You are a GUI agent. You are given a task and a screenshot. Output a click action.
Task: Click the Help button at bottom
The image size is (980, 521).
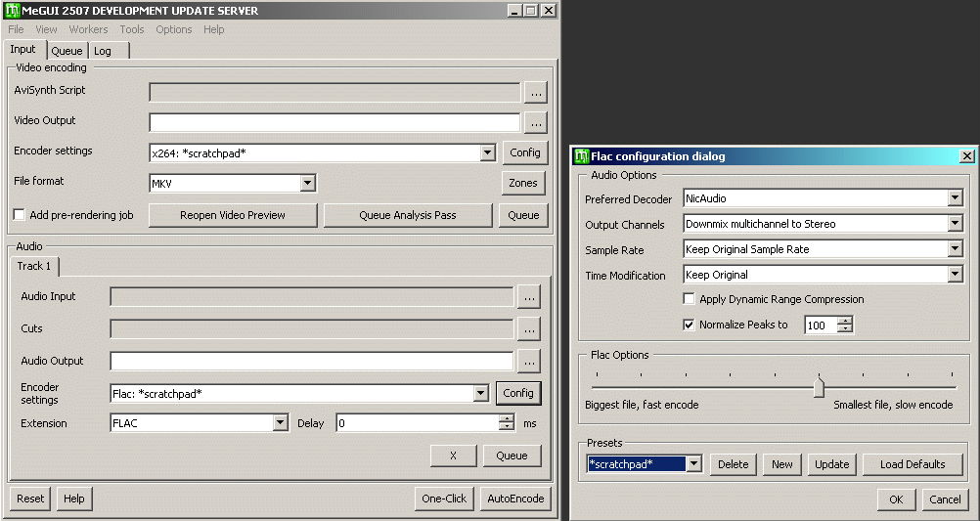pos(73,499)
